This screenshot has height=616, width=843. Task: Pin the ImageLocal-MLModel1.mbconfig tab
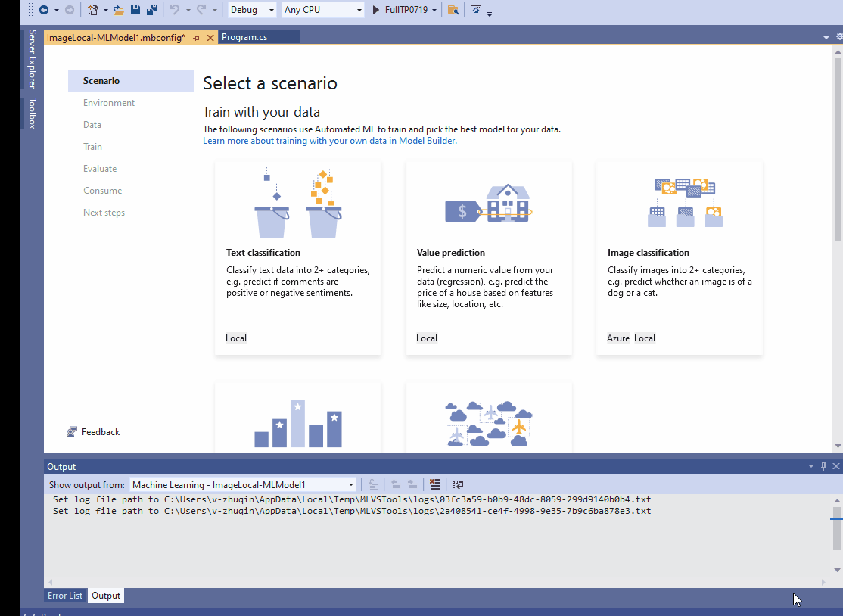point(196,38)
